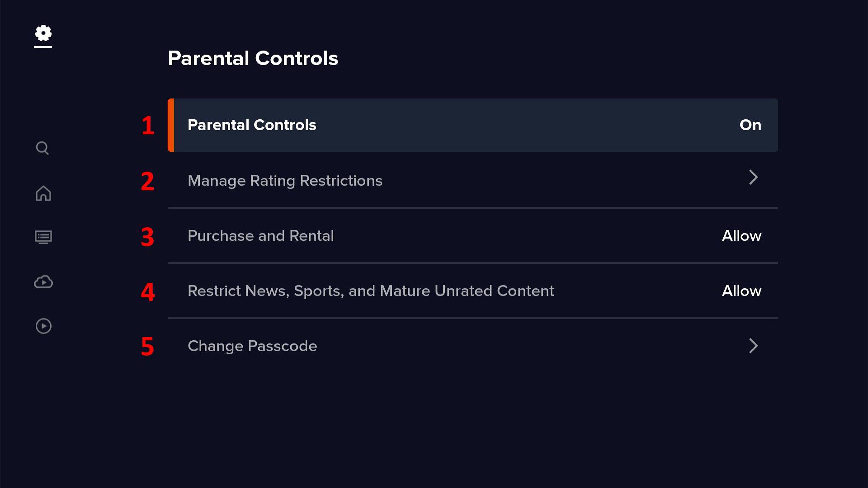Click Allow beside the Restrict content row

tap(741, 291)
